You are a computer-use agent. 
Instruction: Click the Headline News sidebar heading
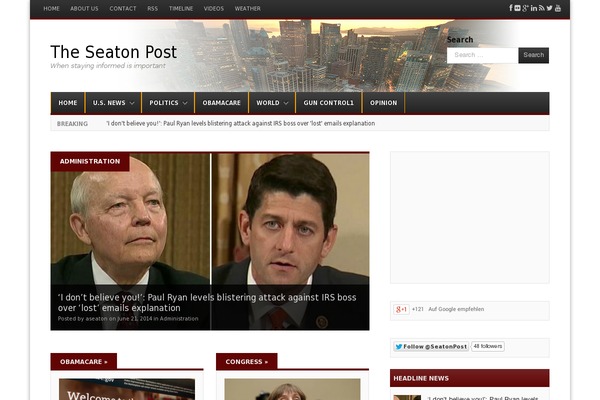point(470,378)
